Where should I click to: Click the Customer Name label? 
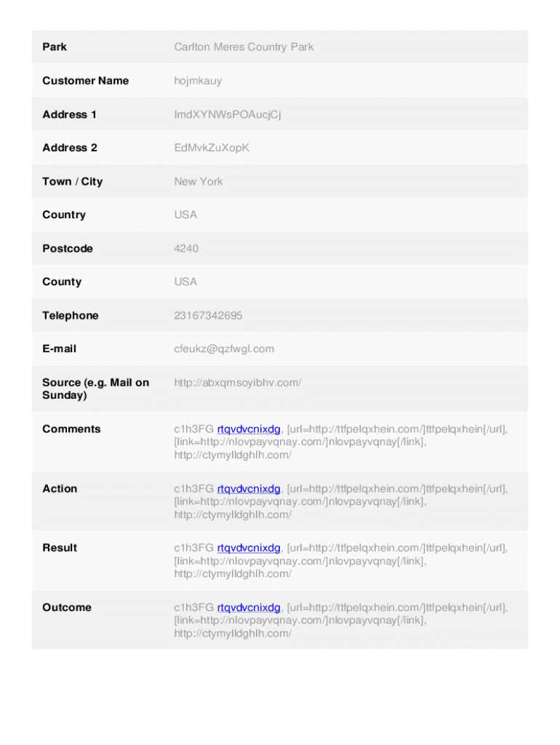(x=85, y=81)
